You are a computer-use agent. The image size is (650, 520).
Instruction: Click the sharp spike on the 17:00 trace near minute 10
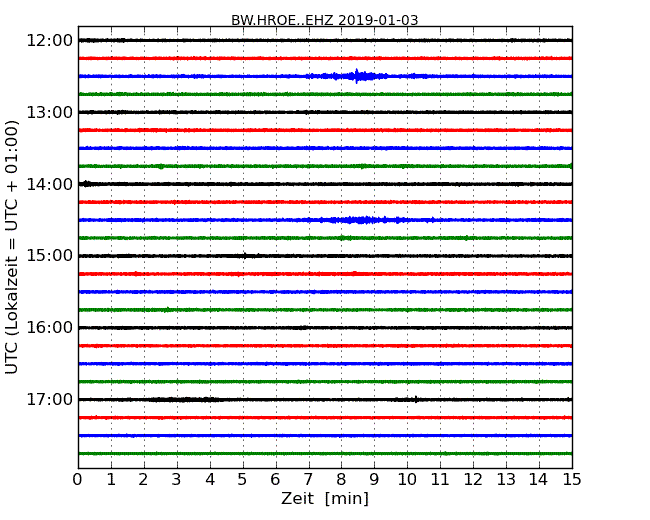416,399
